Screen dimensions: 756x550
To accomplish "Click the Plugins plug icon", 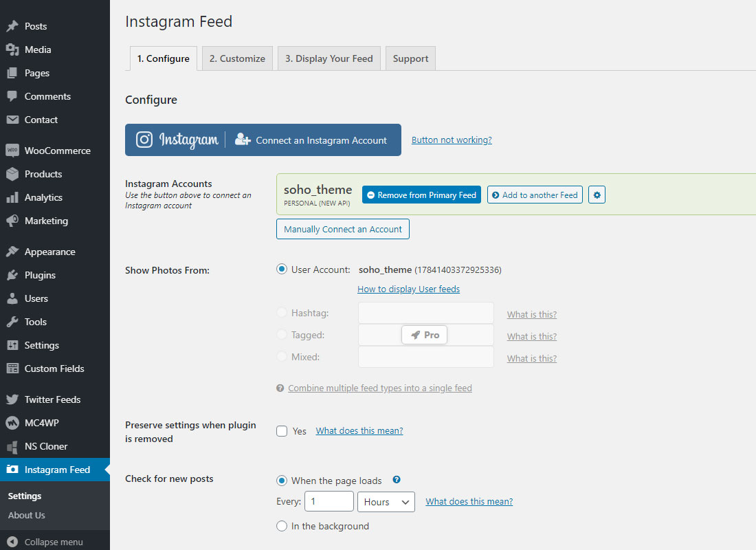I will pyautogui.click(x=12, y=275).
